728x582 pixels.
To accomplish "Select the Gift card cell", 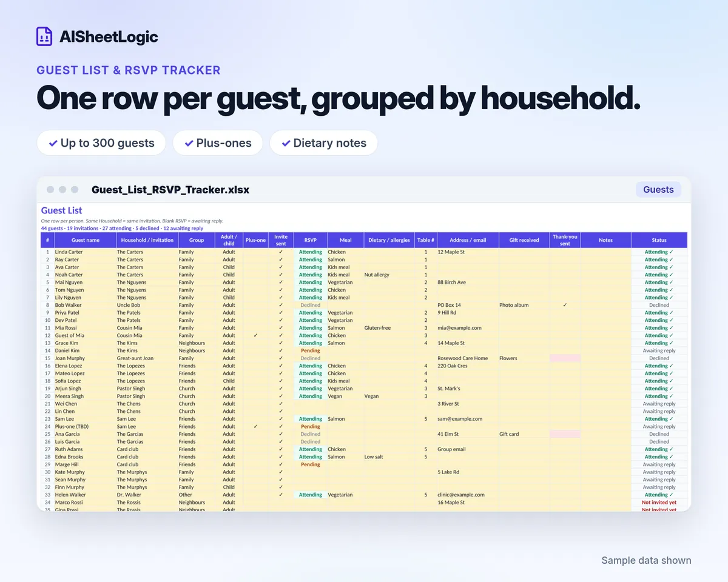I will point(524,434).
